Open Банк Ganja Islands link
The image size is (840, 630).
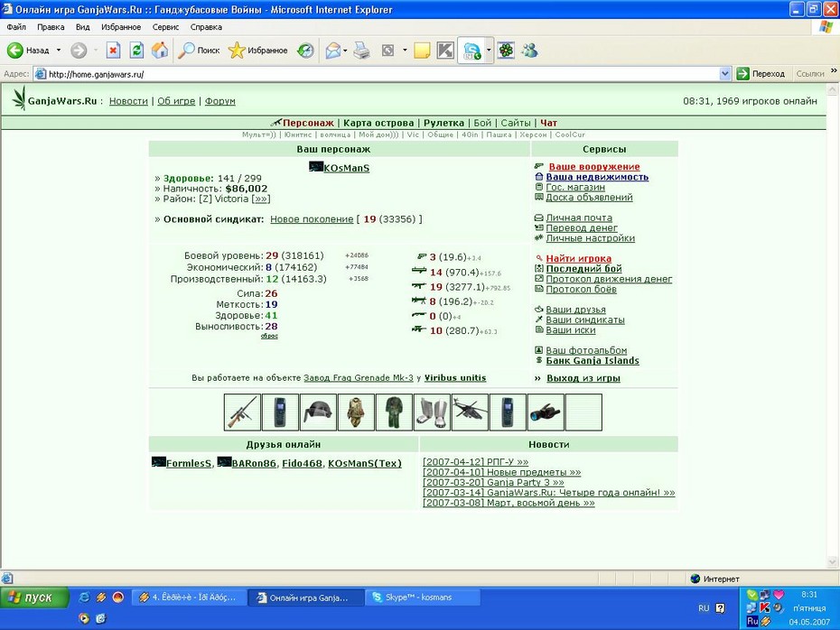tap(593, 360)
